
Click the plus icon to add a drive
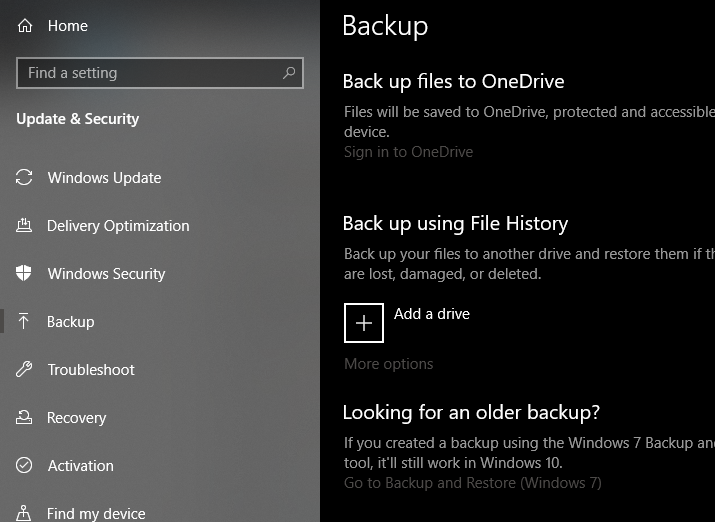coord(363,323)
